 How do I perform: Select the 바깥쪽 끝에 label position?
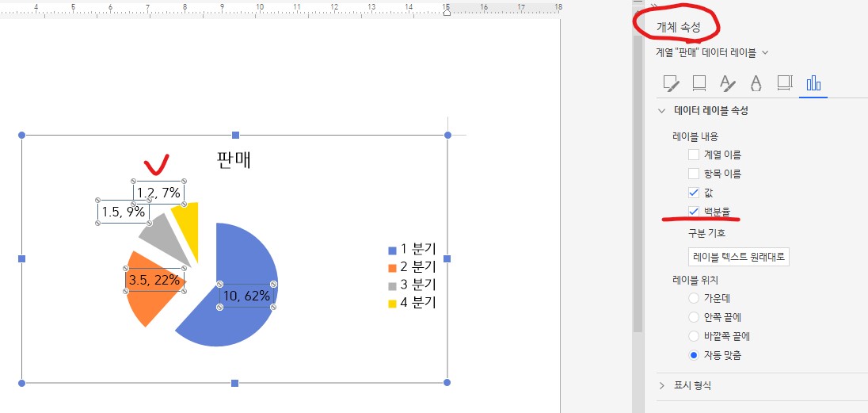pos(694,336)
